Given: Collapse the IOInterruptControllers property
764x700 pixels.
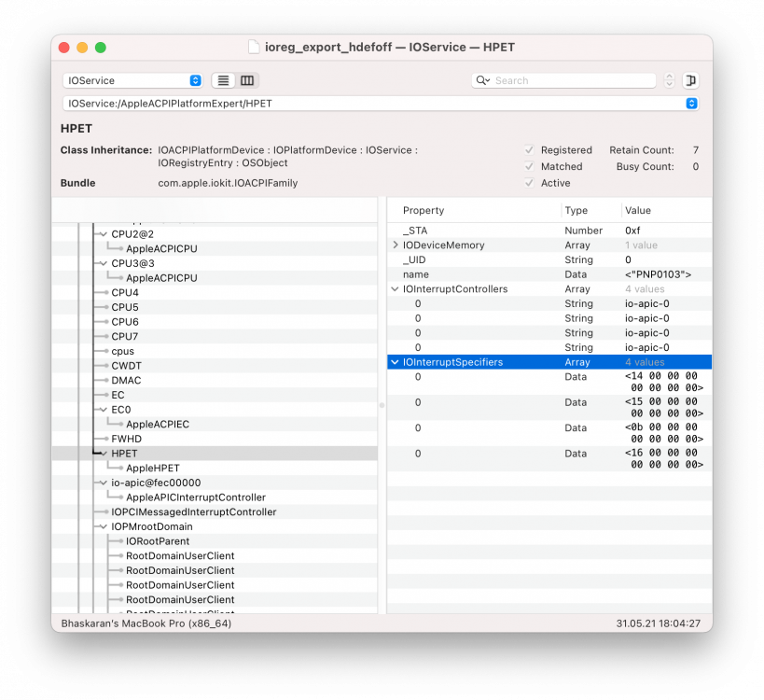Looking at the screenshot, I should [396, 289].
